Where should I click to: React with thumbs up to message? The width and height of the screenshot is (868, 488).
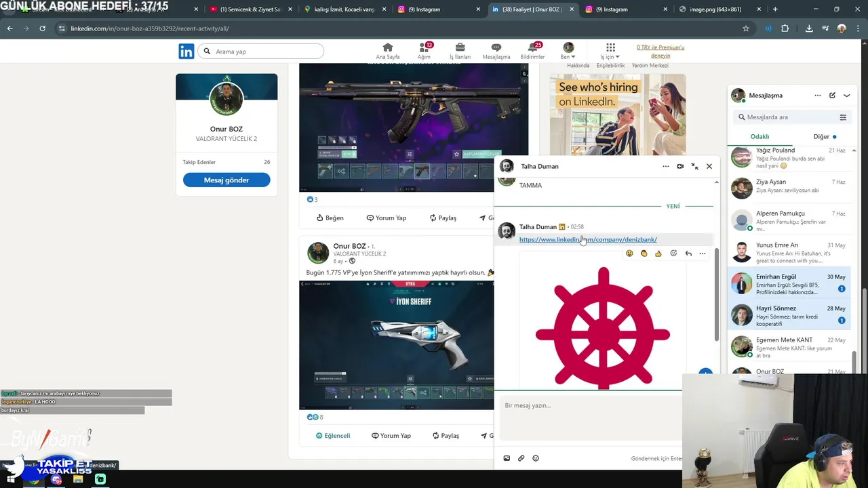point(658,253)
